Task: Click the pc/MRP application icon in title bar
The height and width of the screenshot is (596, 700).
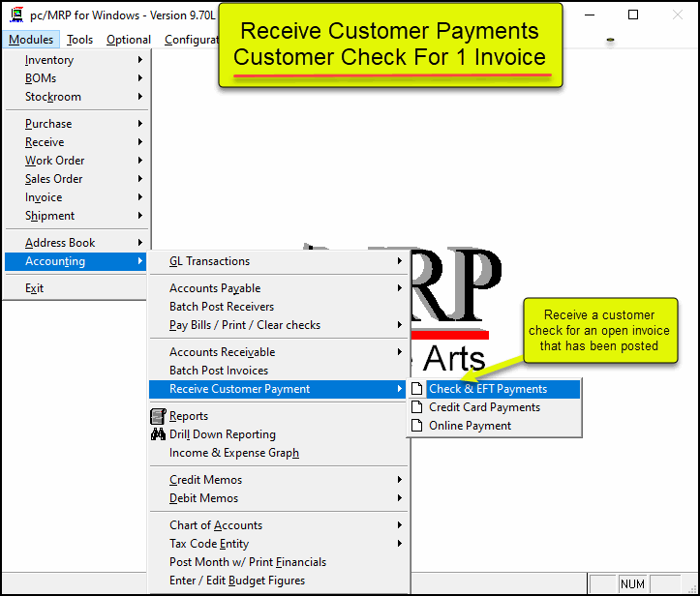Action: click(16, 15)
